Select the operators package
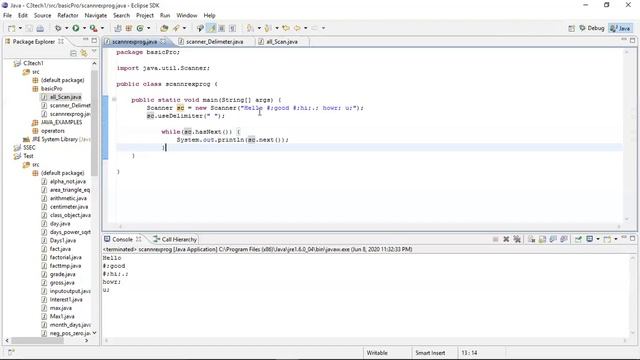640x360 pixels. (x=53, y=131)
